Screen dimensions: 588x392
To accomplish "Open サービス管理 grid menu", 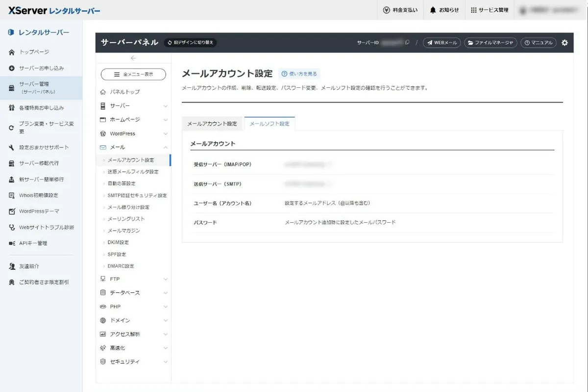I will (490, 10).
